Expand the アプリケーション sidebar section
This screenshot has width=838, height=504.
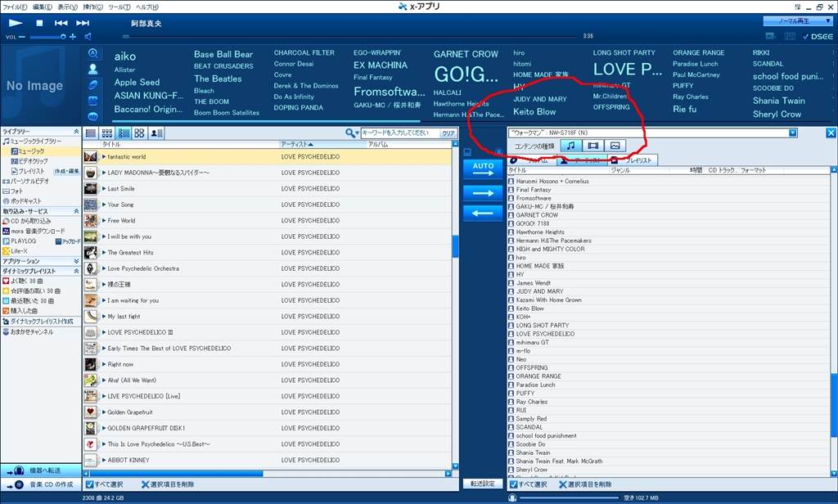point(76,261)
